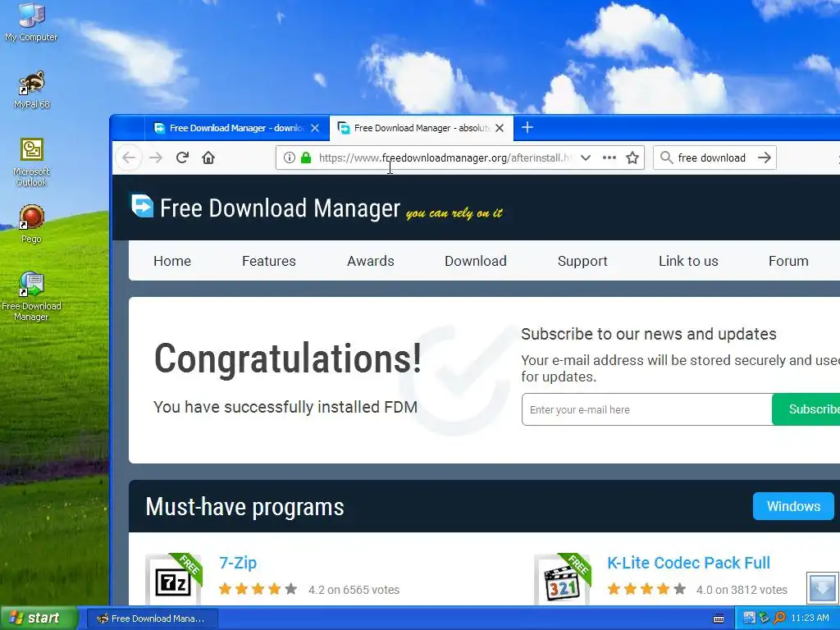
Task: Open the My Computer desktop icon
Action: point(31,22)
